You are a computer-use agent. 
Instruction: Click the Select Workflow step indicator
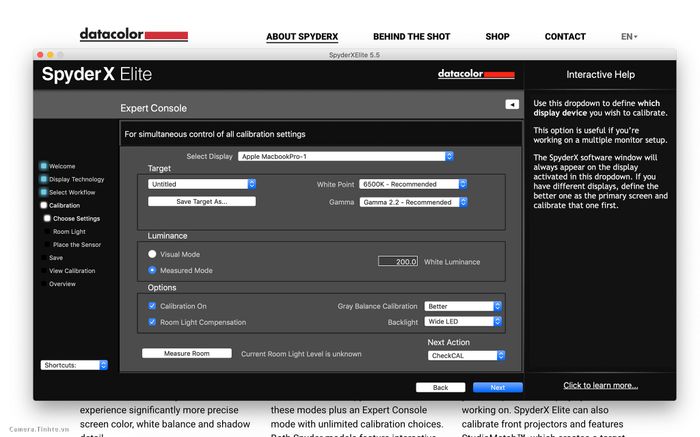pyautogui.click(x=43, y=192)
